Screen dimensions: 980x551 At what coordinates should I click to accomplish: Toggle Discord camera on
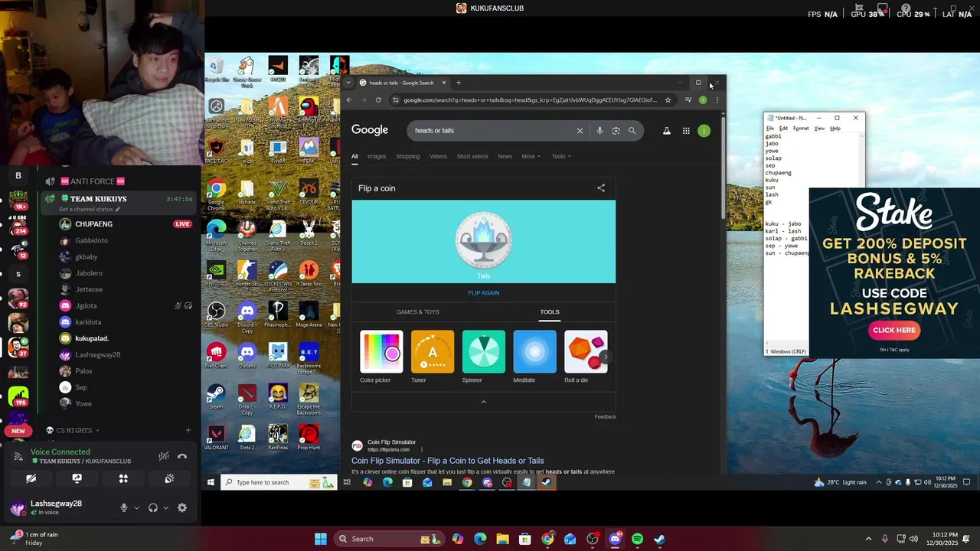point(31,479)
